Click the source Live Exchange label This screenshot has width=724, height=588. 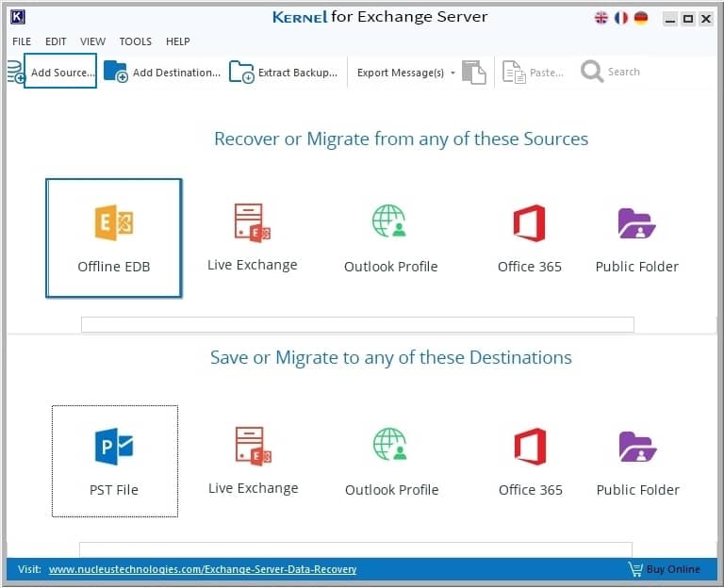click(x=252, y=265)
